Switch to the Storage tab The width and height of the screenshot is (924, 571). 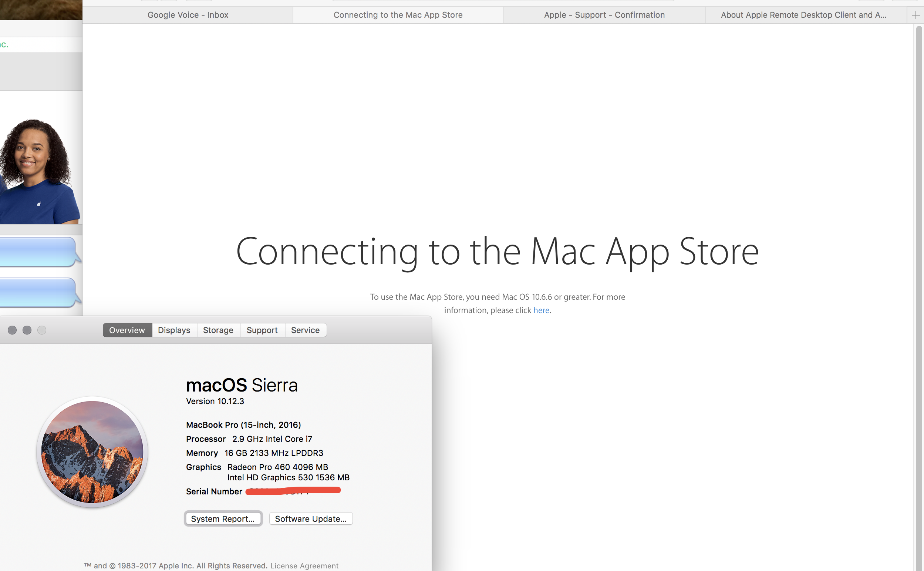pyautogui.click(x=218, y=330)
